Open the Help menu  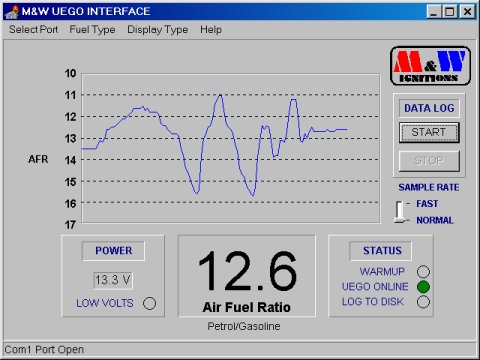(211, 30)
